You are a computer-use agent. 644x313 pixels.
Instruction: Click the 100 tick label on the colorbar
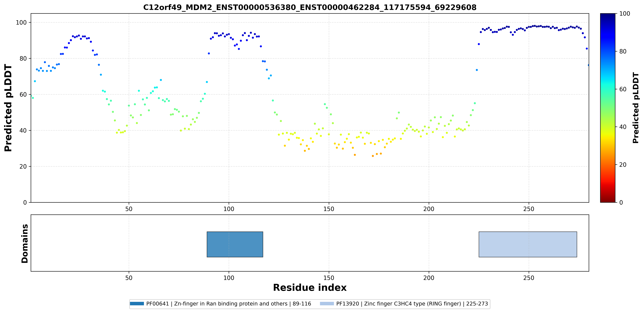(x=624, y=14)
